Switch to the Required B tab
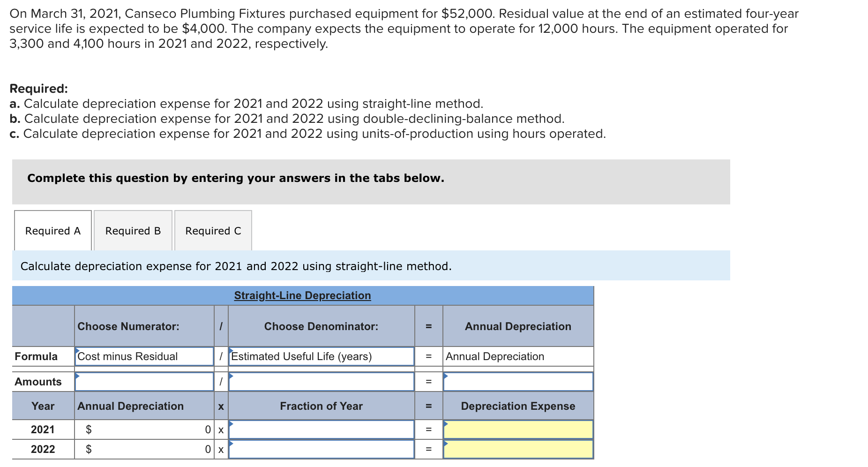Viewport: 868px width, 467px height. pyautogui.click(x=133, y=230)
